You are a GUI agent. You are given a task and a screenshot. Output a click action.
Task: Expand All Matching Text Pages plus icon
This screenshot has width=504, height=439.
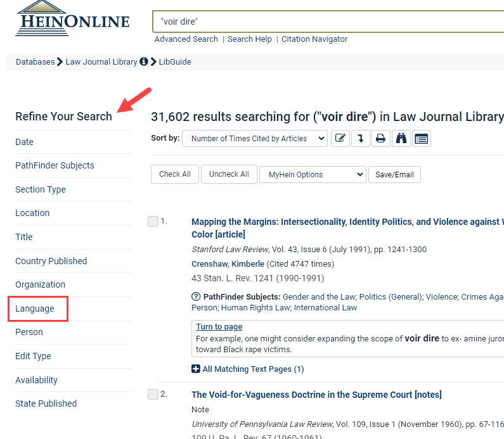point(196,369)
